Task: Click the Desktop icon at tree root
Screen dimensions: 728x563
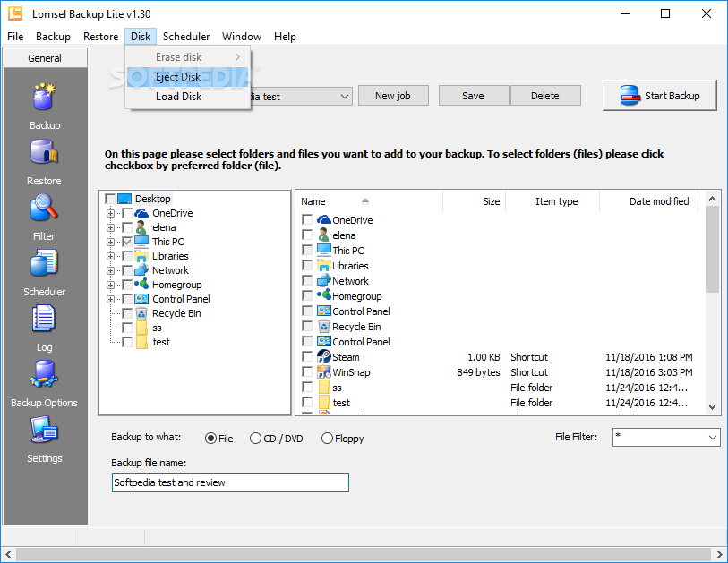Action: tap(124, 199)
